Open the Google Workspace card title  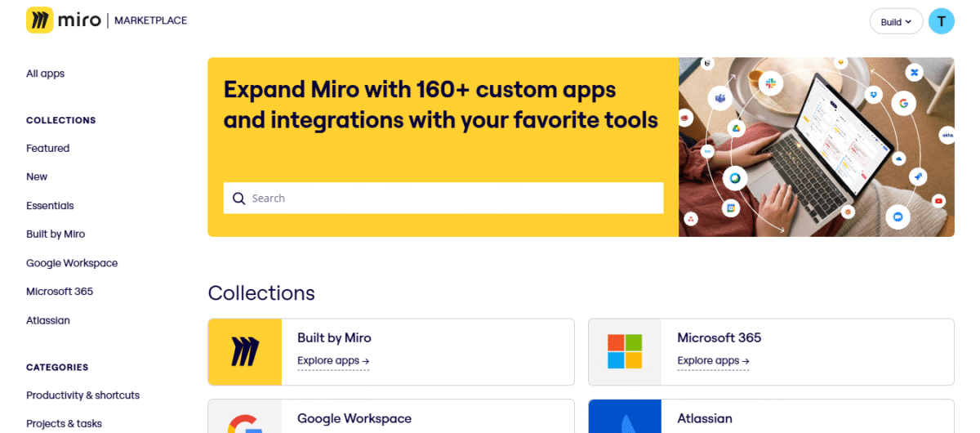coord(354,418)
